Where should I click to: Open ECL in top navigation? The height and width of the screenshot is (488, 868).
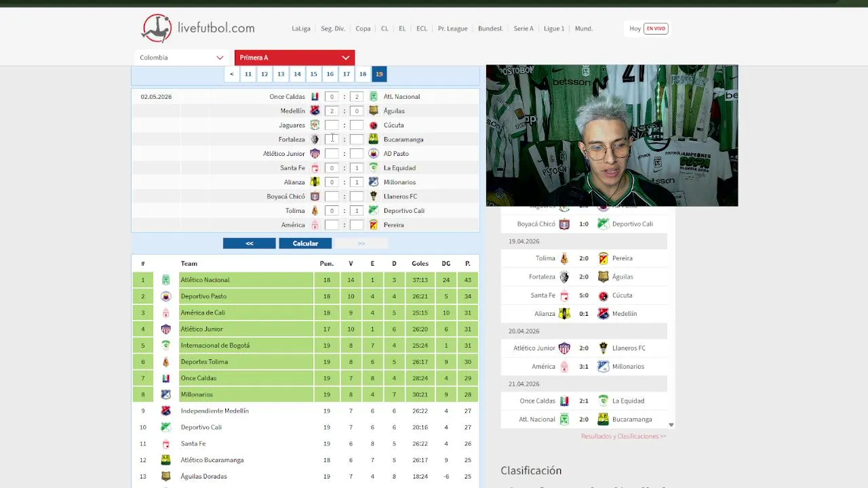(422, 28)
